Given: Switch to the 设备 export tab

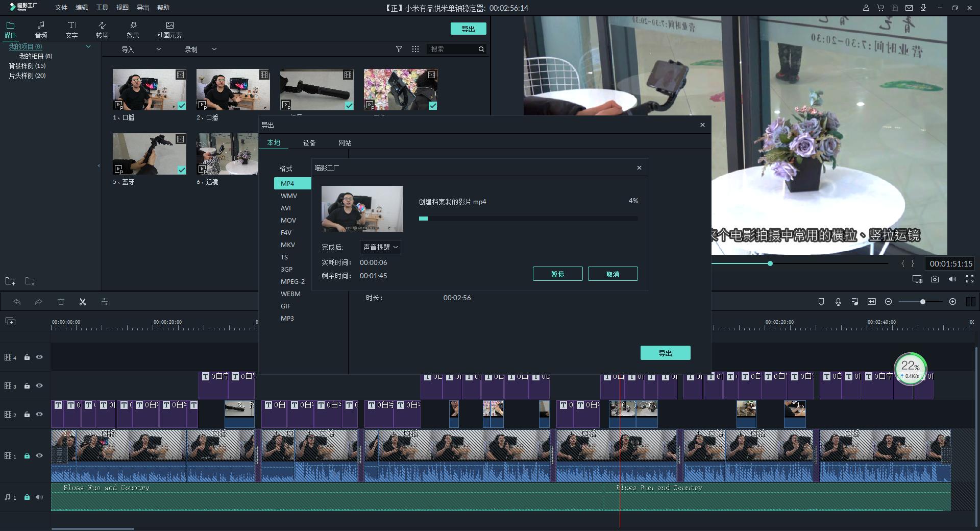Looking at the screenshot, I should pos(309,143).
